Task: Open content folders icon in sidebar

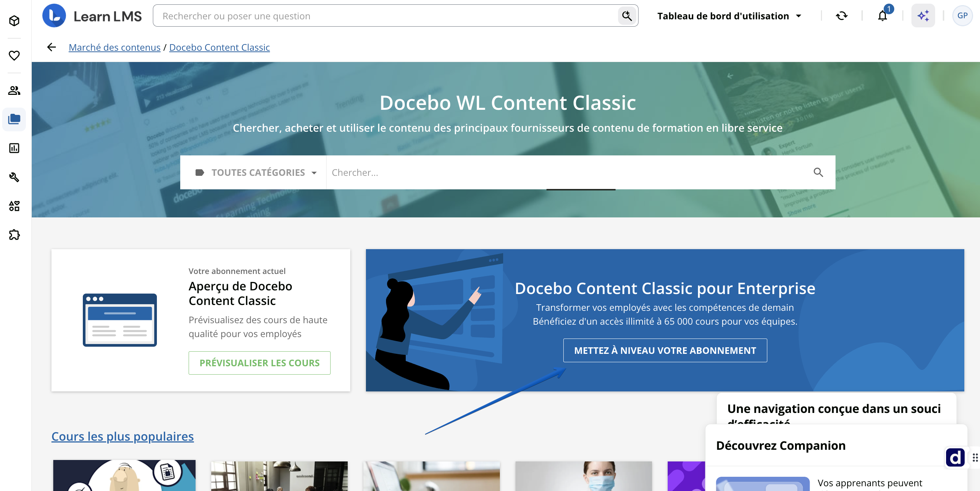Action: tap(14, 119)
